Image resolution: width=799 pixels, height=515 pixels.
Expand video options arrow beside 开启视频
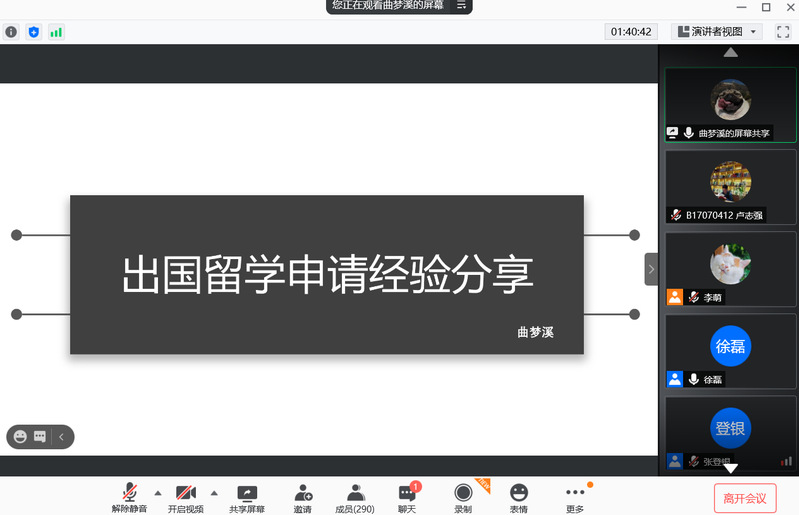pyautogui.click(x=214, y=493)
